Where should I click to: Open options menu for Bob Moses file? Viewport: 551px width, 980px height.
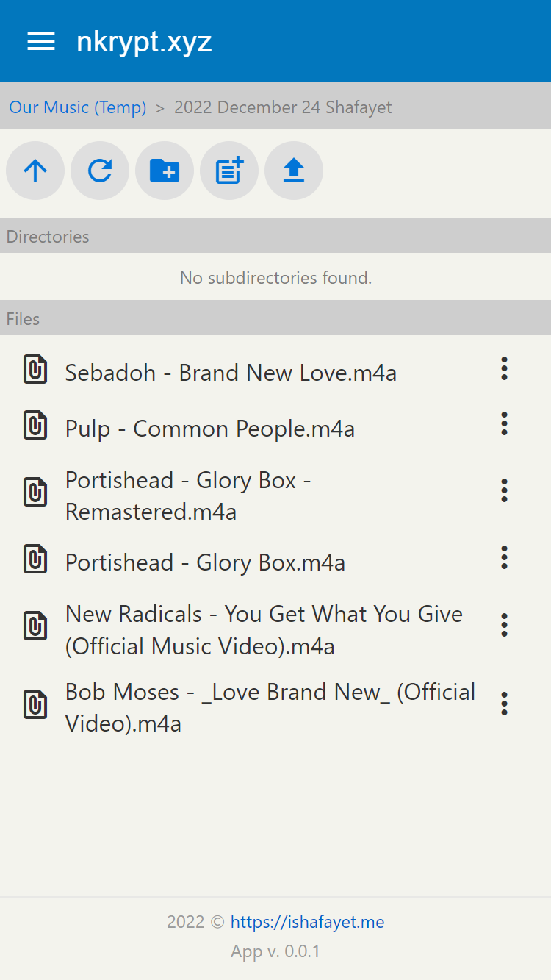tap(504, 704)
